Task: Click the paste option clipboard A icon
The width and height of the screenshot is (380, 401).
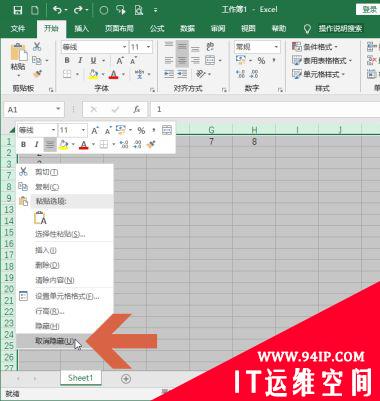Action: pyautogui.click(x=41, y=218)
